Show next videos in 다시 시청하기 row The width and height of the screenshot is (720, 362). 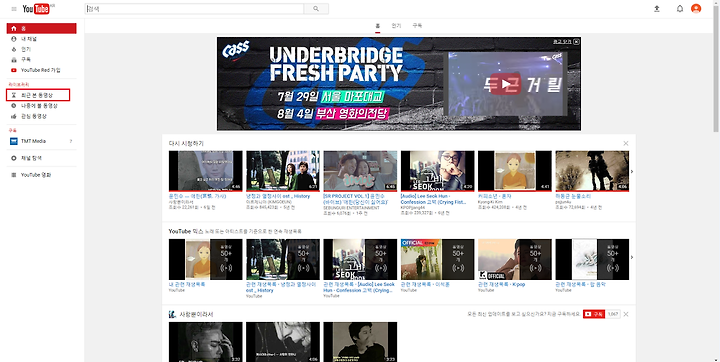[x=632, y=171]
